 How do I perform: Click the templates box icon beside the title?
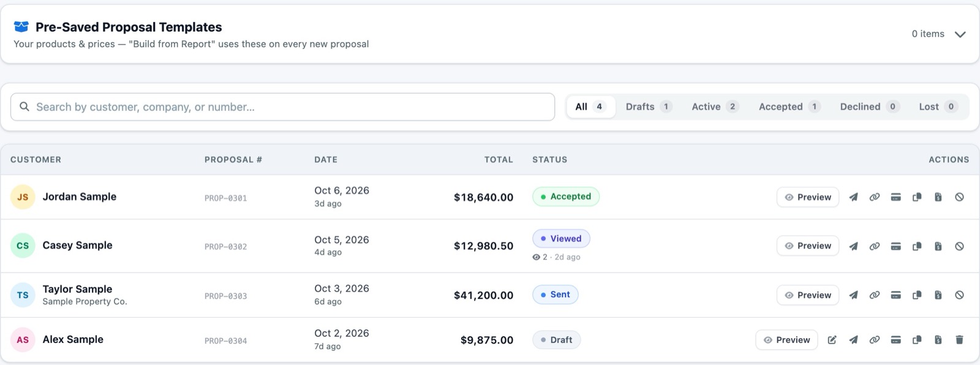[21, 27]
